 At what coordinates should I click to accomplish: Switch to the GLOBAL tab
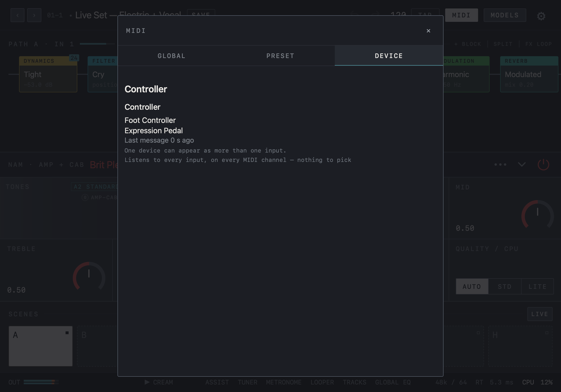coord(172,56)
